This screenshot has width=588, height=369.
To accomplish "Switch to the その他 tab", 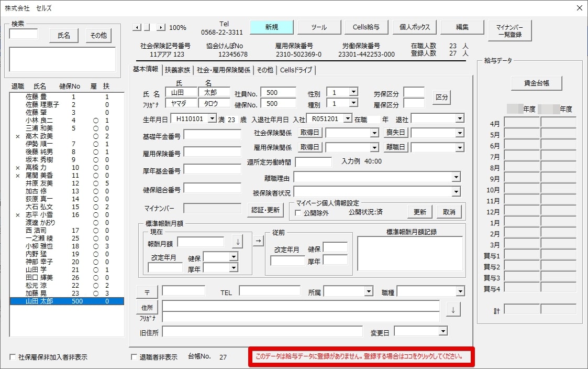I will [265, 70].
